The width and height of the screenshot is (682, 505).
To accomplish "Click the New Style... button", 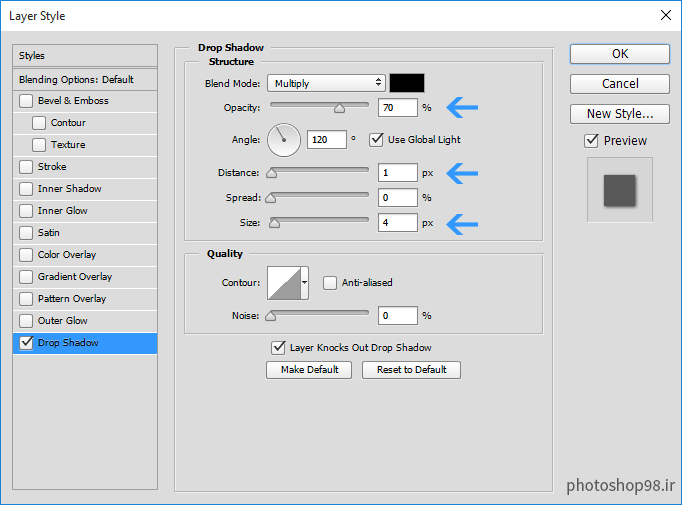I will 620,114.
